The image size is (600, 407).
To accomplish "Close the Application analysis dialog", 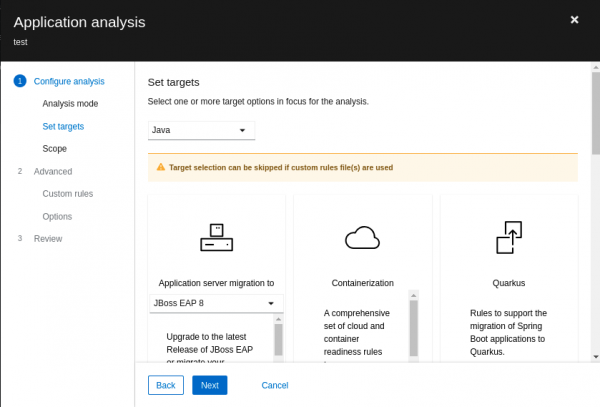I will click(574, 20).
